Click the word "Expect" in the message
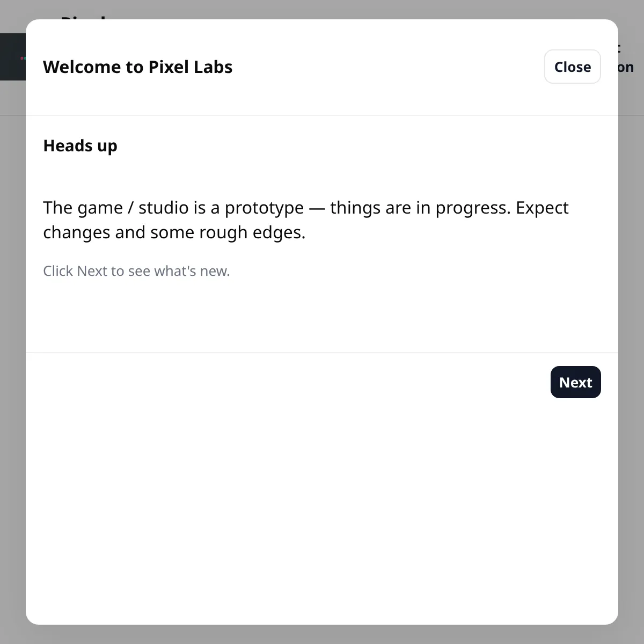This screenshot has width=644, height=644. point(542,208)
